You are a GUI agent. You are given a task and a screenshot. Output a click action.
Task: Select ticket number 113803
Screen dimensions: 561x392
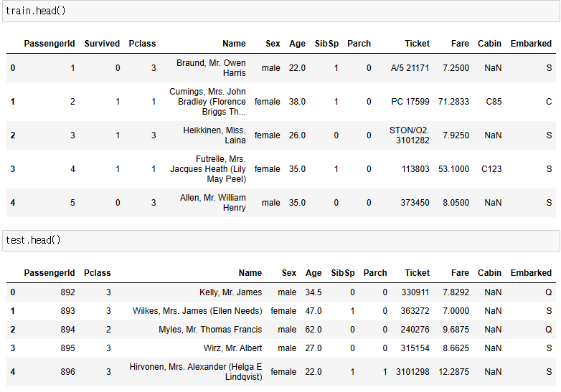pyautogui.click(x=415, y=168)
